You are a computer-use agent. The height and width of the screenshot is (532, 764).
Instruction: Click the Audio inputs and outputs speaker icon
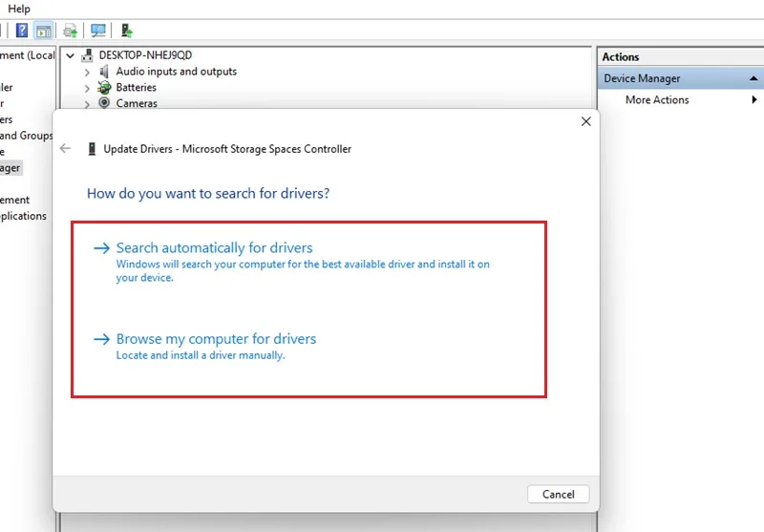104,72
